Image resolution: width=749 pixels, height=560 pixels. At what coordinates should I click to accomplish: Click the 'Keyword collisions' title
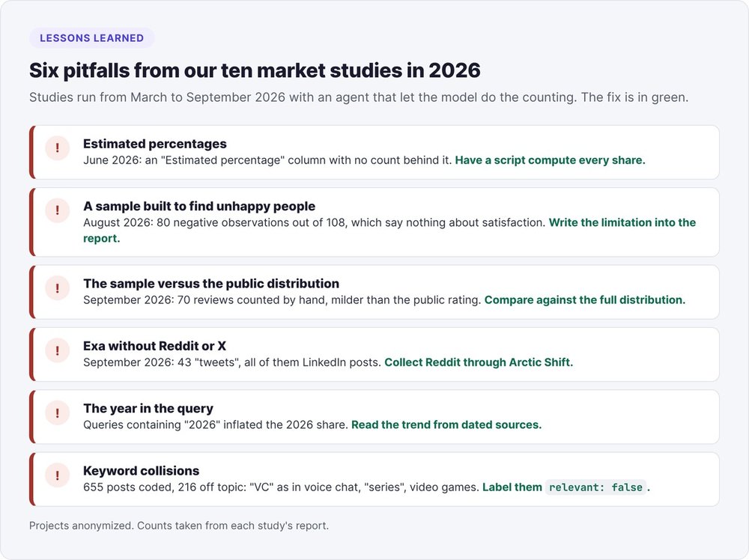(142, 471)
